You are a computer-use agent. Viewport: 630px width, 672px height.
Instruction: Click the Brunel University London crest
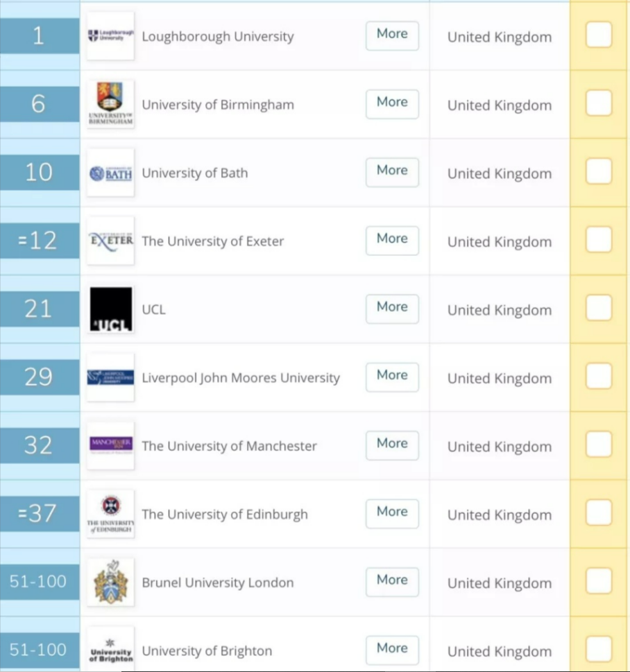tap(110, 583)
